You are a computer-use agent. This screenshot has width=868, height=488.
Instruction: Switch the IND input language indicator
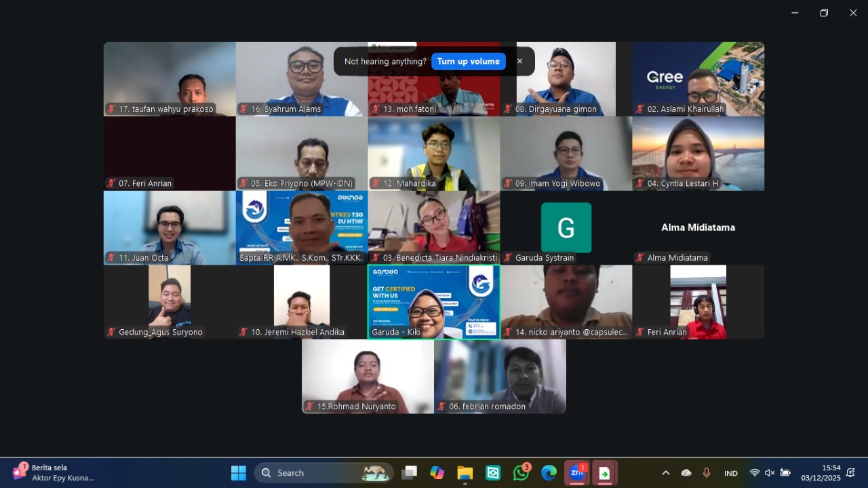tap(731, 473)
